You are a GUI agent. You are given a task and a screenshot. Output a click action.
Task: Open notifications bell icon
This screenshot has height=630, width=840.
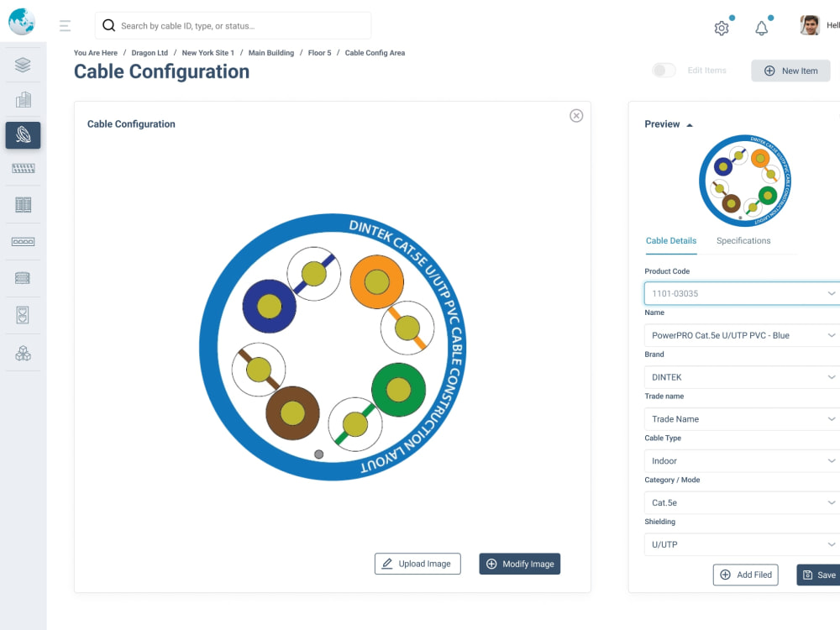point(761,28)
